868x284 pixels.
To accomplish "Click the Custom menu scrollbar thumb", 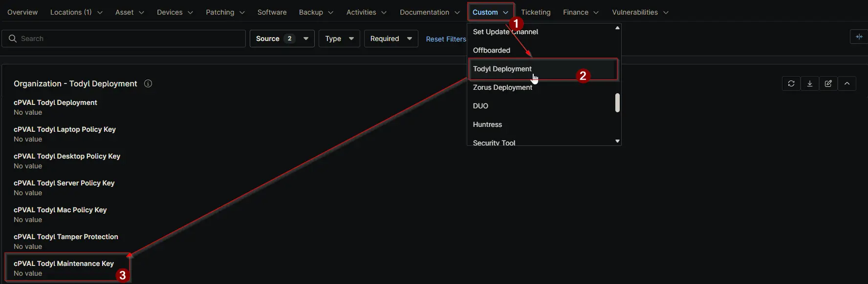I will (x=617, y=103).
